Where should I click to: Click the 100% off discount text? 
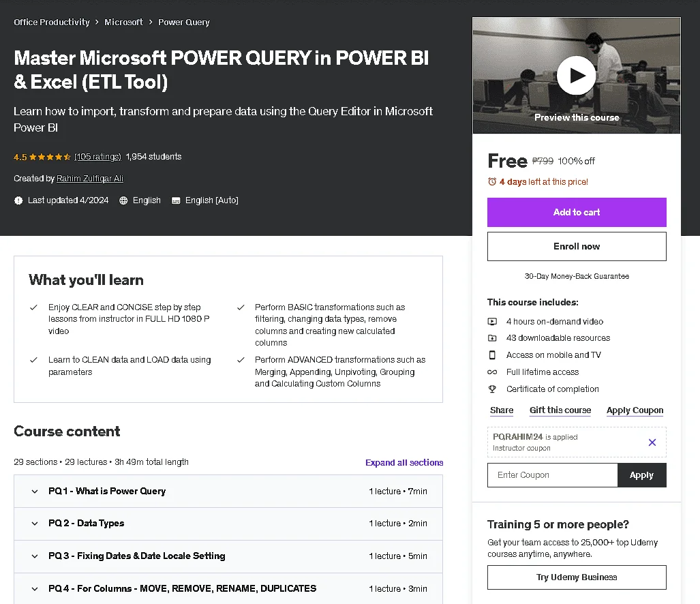(x=576, y=161)
